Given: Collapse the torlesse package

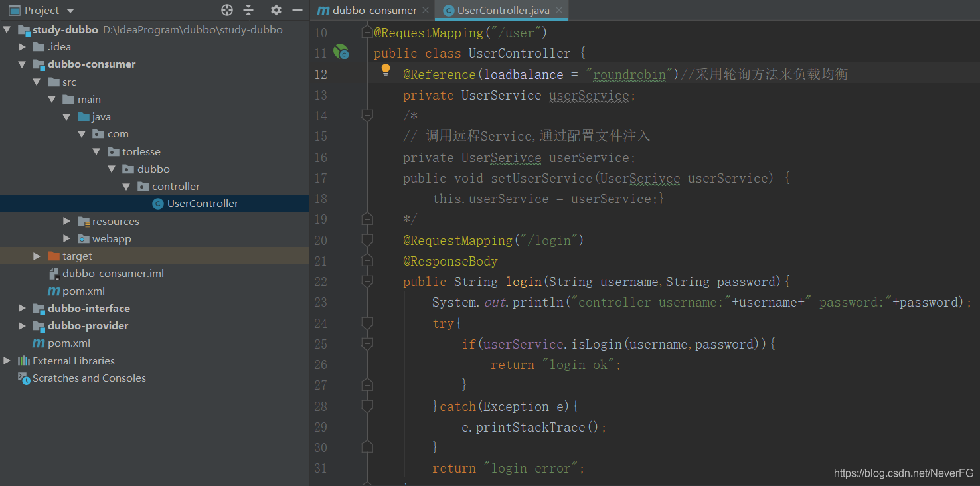Looking at the screenshot, I should [x=97, y=151].
